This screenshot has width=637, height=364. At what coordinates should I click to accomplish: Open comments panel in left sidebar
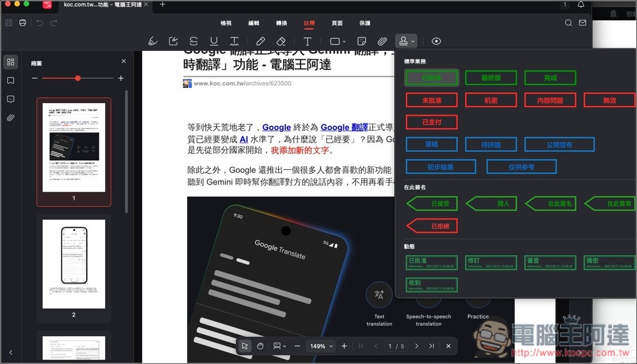[x=11, y=99]
